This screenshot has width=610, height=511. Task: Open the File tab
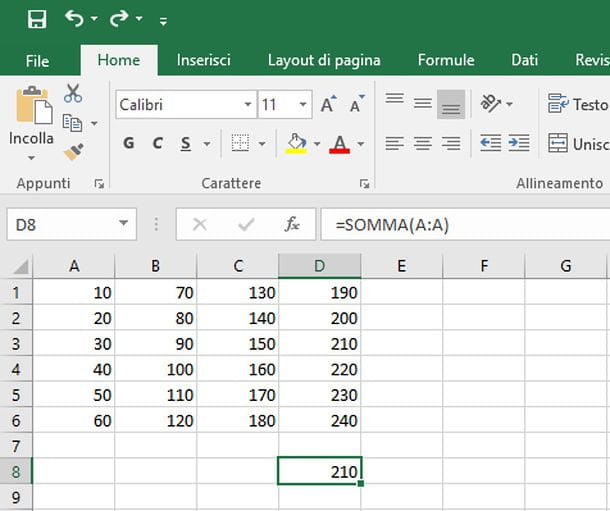pos(37,61)
